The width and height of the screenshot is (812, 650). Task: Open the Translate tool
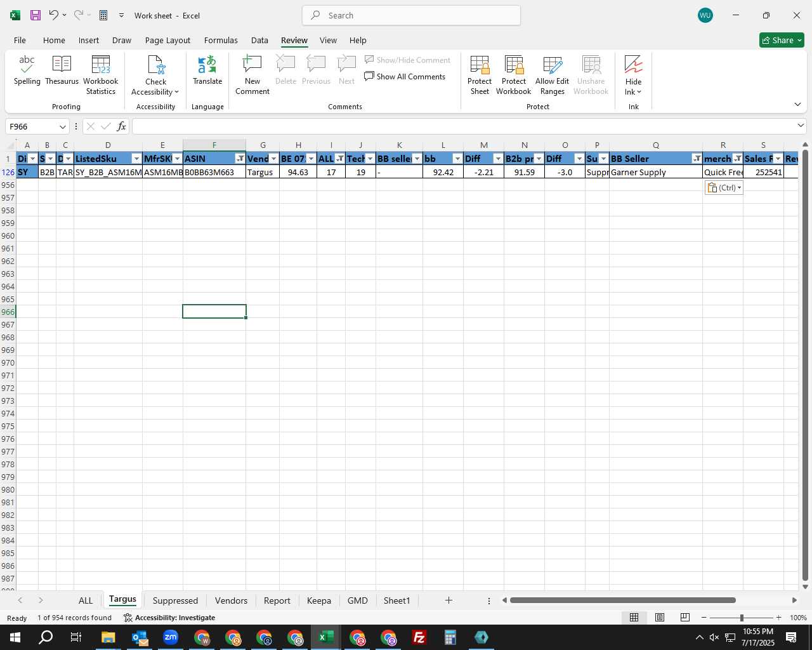coord(207,70)
